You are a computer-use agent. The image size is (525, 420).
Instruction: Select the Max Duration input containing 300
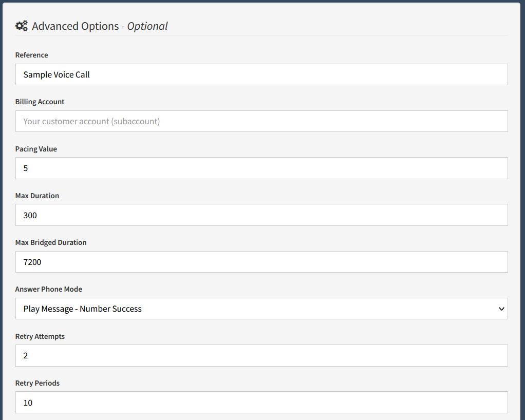[x=205, y=215]
